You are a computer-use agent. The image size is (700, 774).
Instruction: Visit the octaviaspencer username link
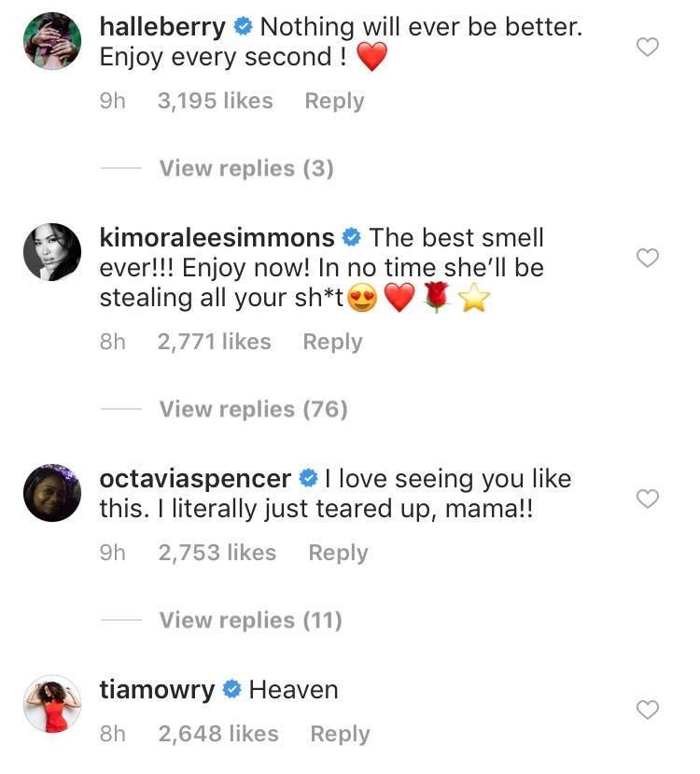(194, 479)
